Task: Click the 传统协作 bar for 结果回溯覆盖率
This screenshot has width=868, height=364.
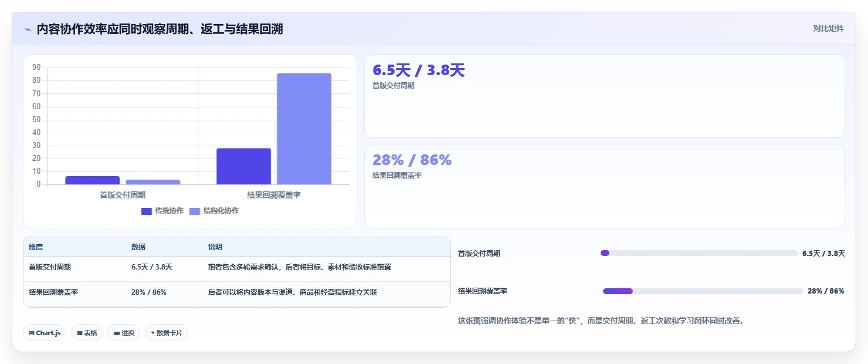Action: (243, 166)
